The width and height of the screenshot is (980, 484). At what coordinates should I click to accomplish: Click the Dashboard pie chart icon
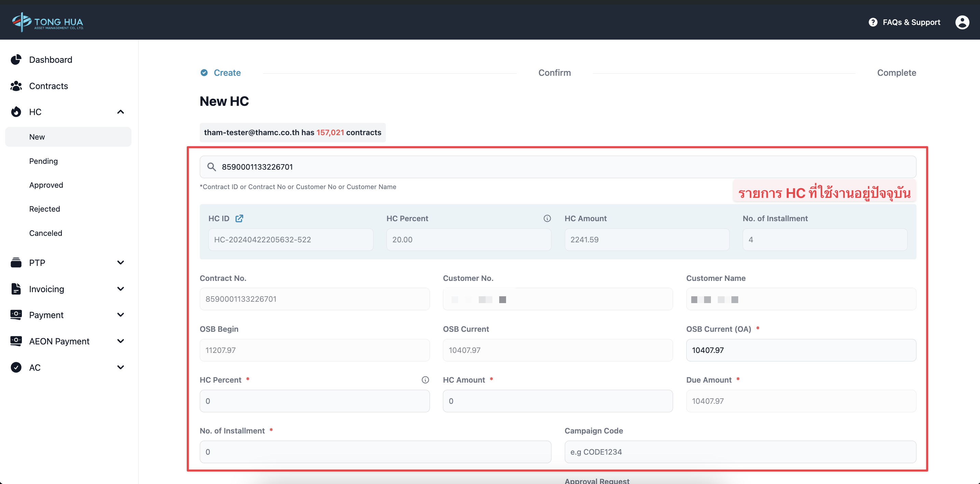[x=16, y=60]
